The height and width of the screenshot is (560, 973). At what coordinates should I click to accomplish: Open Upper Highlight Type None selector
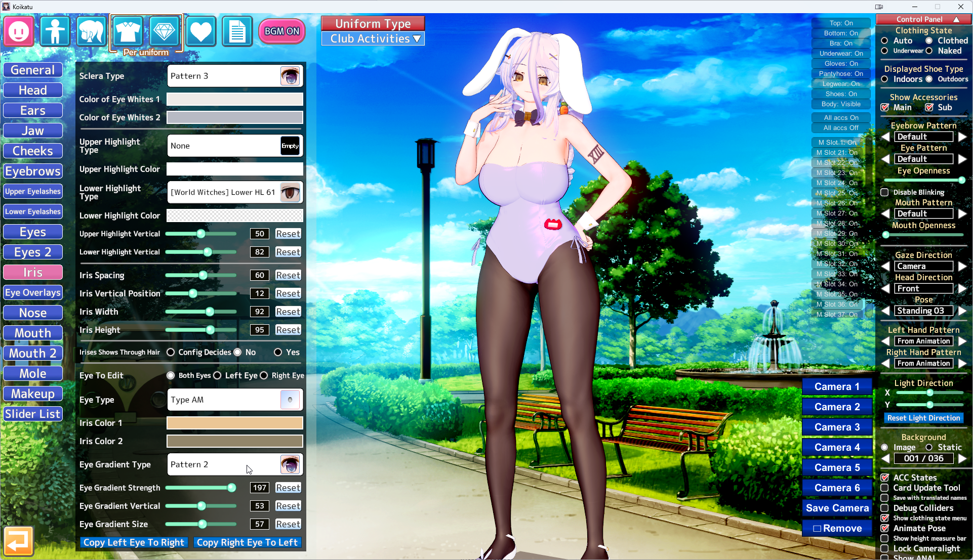235,146
